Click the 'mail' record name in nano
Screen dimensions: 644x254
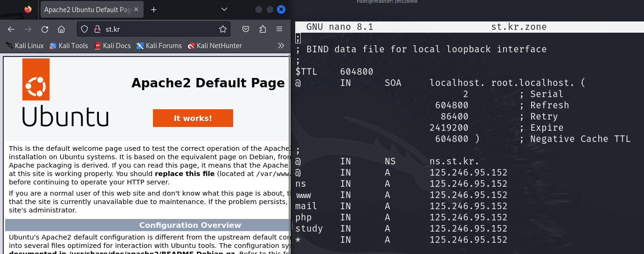pyautogui.click(x=306, y=206)
